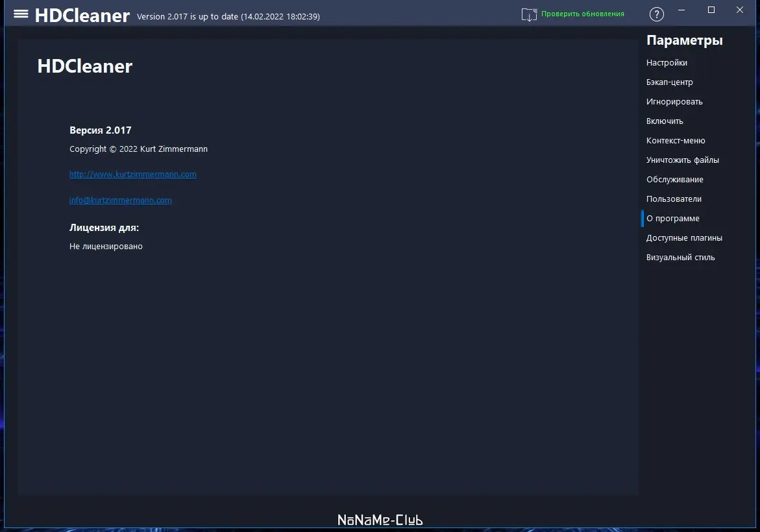Image resolution: width=760 pixels, height=532 pixels.
Task: Minimize the HDCleaner window
Action: (x=681, y=10)
